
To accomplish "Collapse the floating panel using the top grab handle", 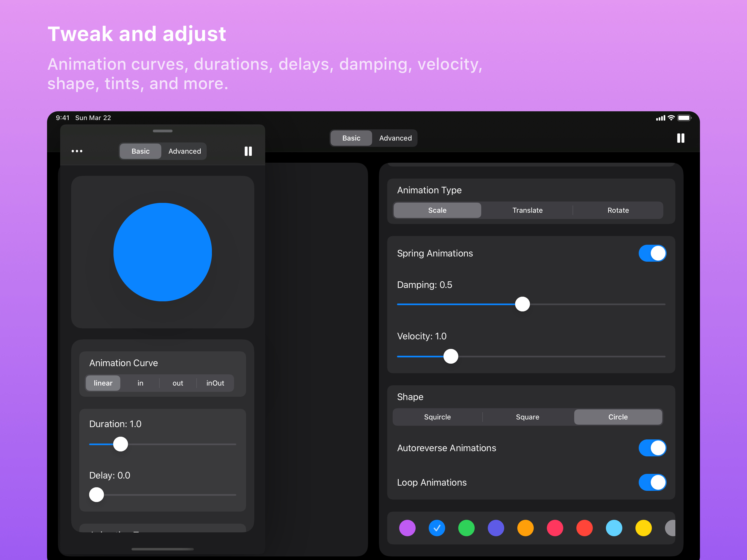I will click(162, 131).
